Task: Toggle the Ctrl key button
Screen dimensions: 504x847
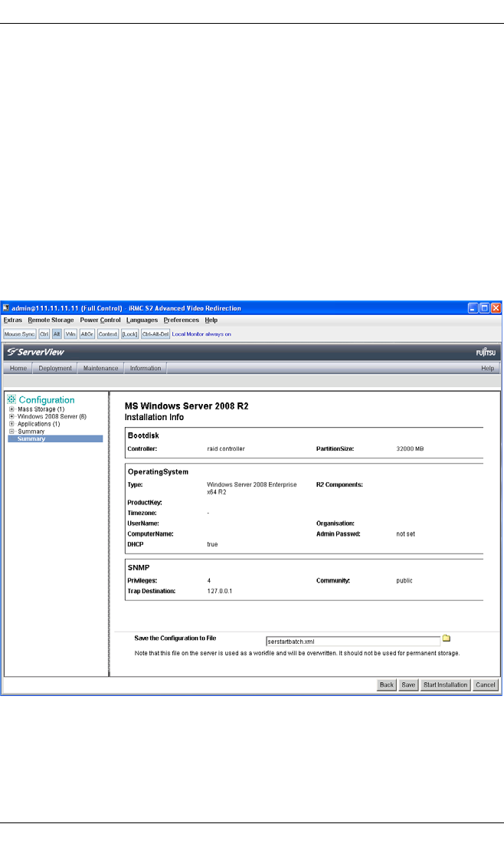Action: [x=44, y=334]
